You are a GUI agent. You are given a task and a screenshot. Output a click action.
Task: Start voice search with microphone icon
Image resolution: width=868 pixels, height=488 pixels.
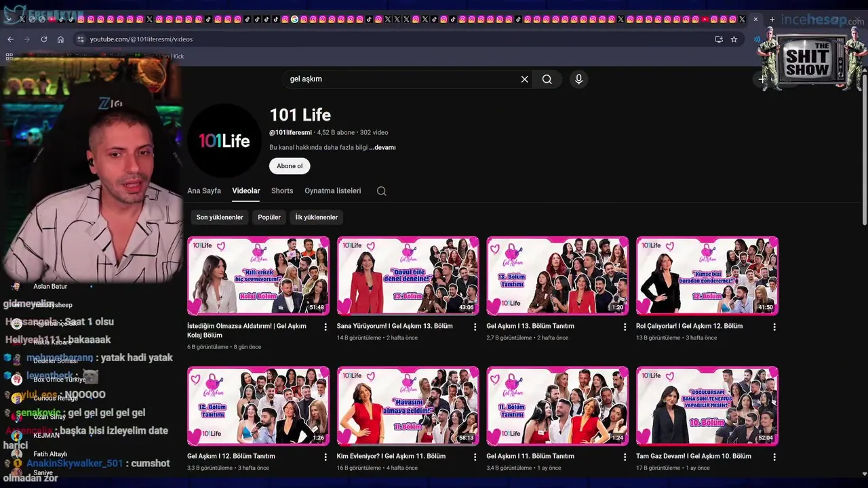click(x=578, y=79)
